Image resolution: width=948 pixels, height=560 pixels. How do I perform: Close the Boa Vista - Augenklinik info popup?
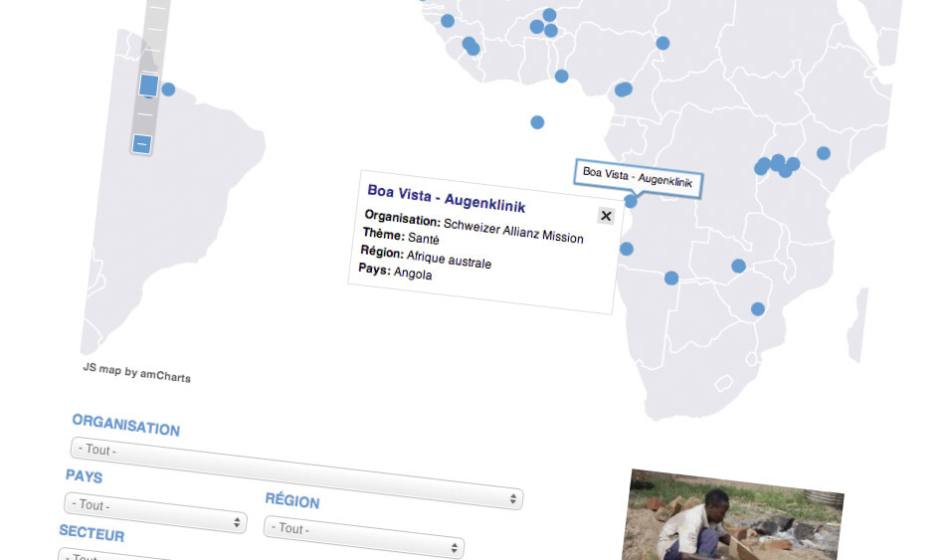606,216
